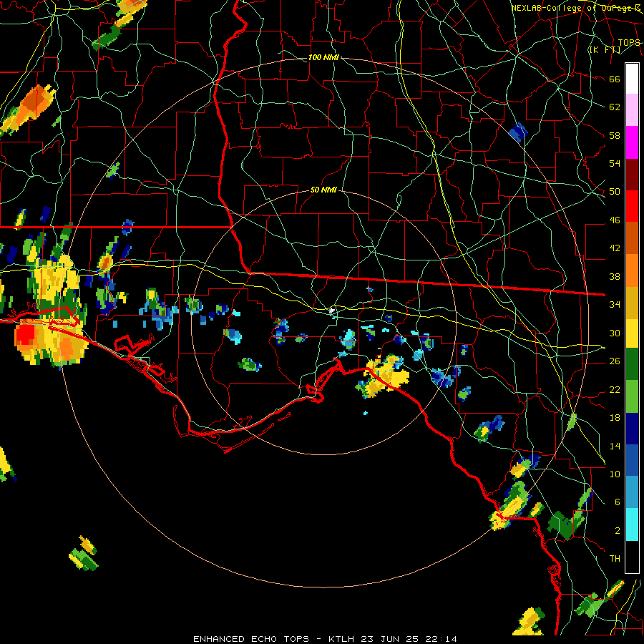Viewport: 644px width, 644px height.
Task: Click the "100 NMI" range ring label
Action: tap(323, 57)
